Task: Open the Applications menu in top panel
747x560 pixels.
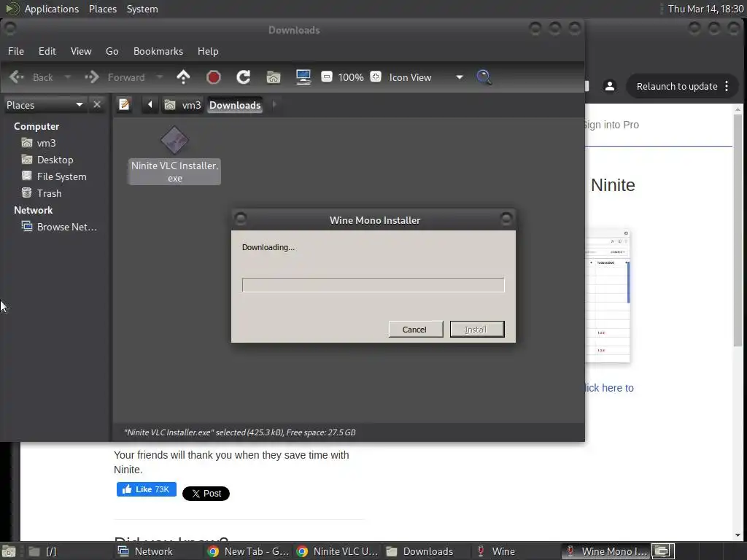Action: point(52,9)
